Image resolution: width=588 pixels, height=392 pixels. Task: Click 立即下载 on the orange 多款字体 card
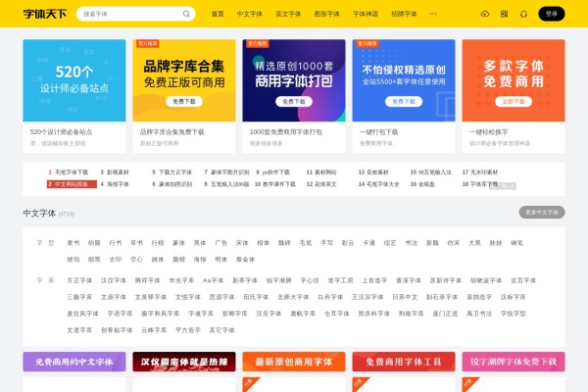click(x=514, y=101)
